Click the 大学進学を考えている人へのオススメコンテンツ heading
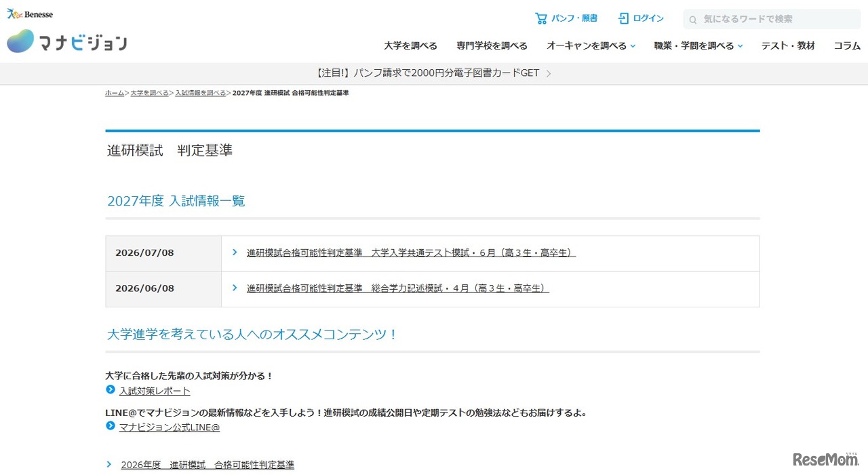 click(252, 334)
